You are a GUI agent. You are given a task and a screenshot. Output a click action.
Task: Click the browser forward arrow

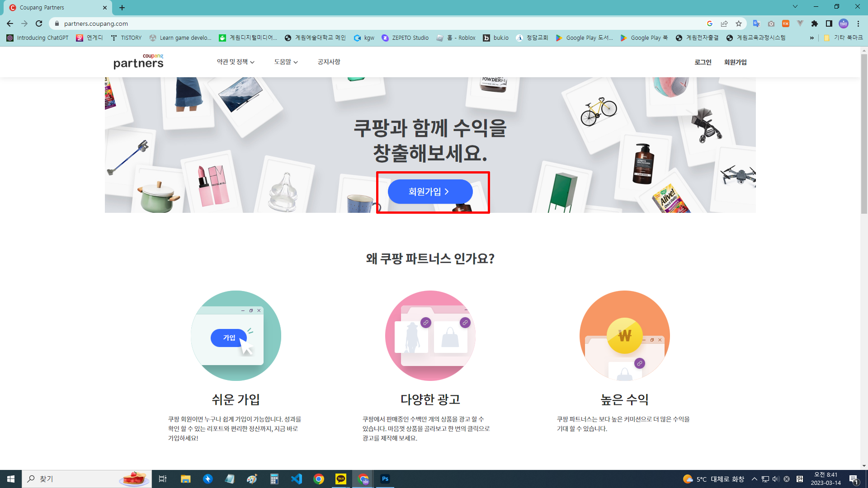[x=24, y=23]
